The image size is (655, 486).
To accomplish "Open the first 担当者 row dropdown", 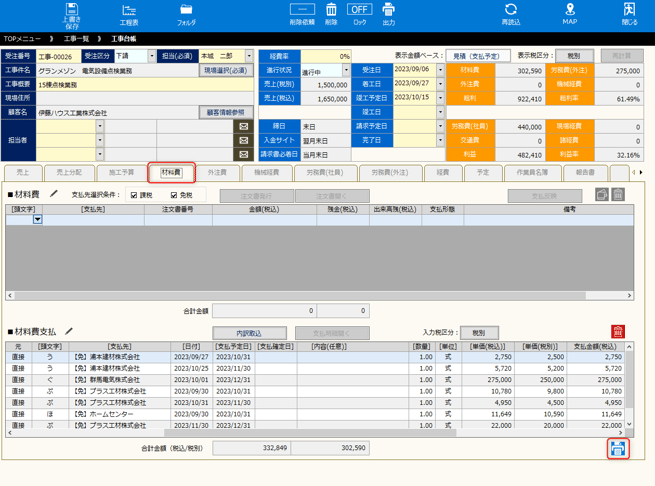I will [100, 126].
